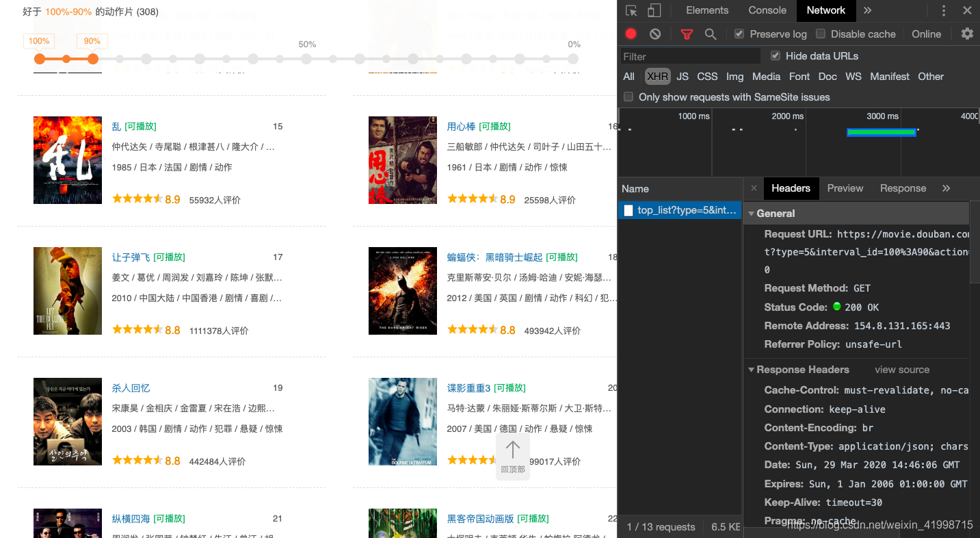
Task: Click the 用心棒 movie poster thumbnail
Action: (403, 160)
